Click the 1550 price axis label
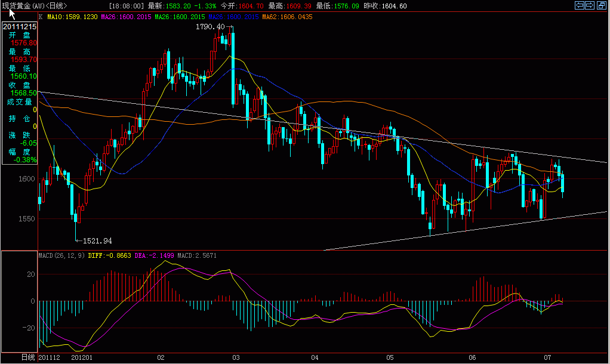 (x=26, y=218)
